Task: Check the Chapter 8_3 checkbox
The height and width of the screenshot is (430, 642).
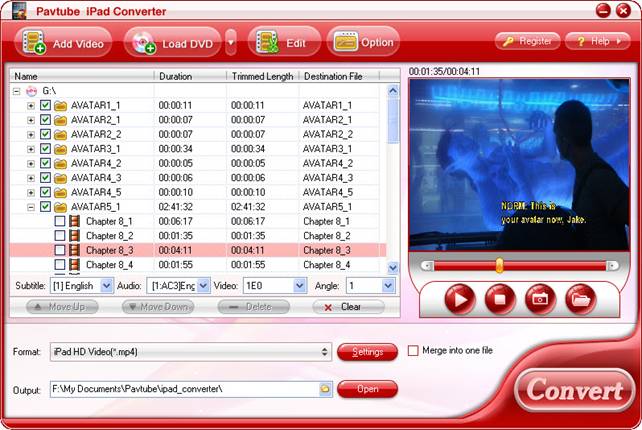Action: tap(60, 250)
